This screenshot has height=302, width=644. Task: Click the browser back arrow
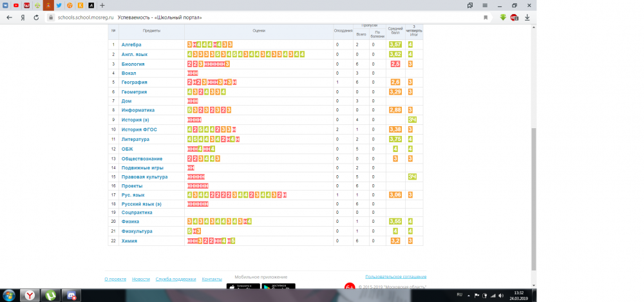[9, 17]
